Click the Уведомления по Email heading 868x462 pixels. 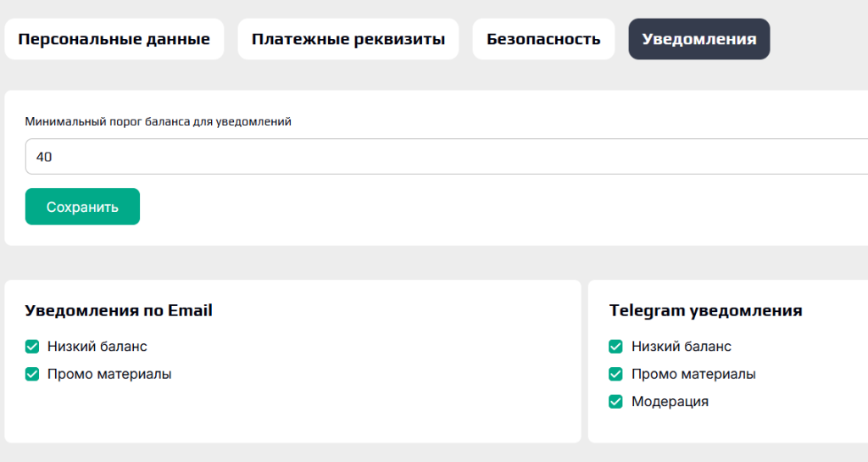(x=119, y=310)
